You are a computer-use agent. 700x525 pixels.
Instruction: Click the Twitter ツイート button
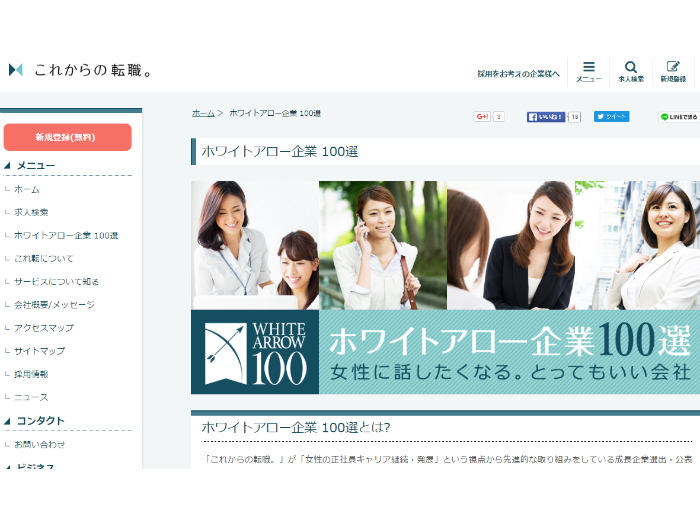click(611, 117)
